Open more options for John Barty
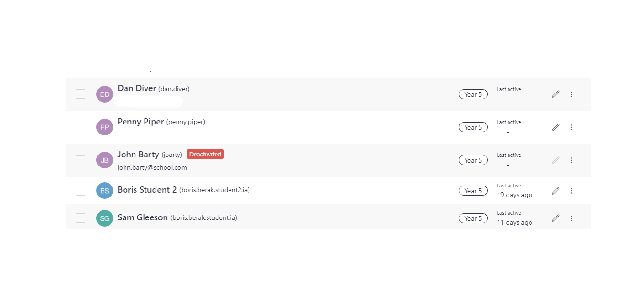644x300 pixels. (x=571, y=160)
